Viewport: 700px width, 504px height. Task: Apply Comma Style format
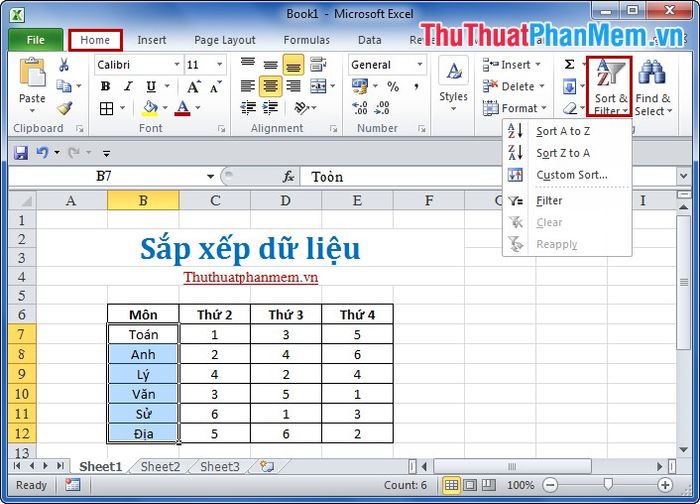[x=416, y=86]
